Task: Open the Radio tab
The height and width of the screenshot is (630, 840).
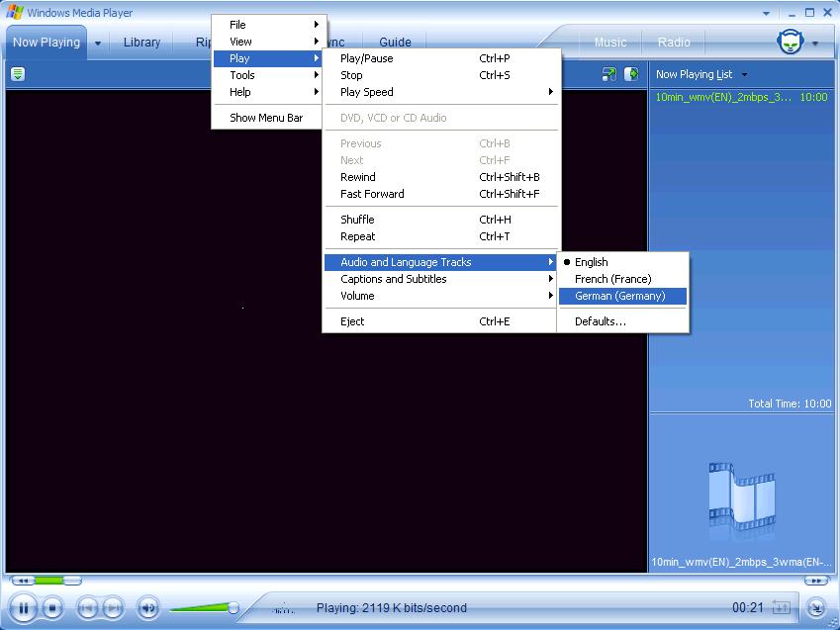Action: pyautogui.click(x=674, y=43)
